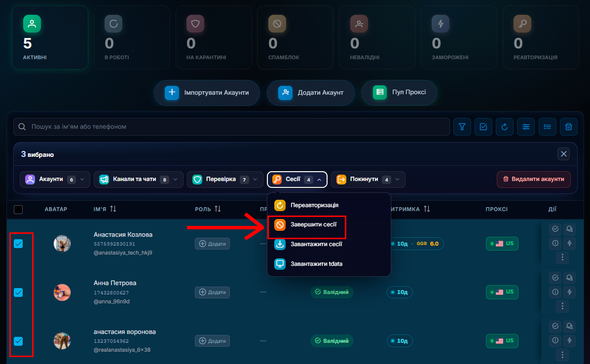This screenshot has width=590, height=364.
Task: Expand the Перевірка dropdown
Action: click(x=225, y=180)
